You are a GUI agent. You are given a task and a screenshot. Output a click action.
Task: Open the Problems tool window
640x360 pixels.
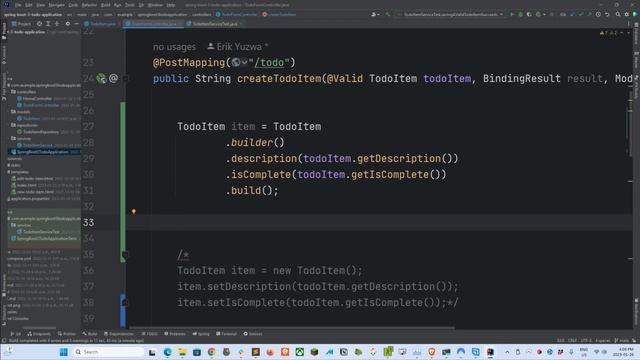click(x=175, y=333)
